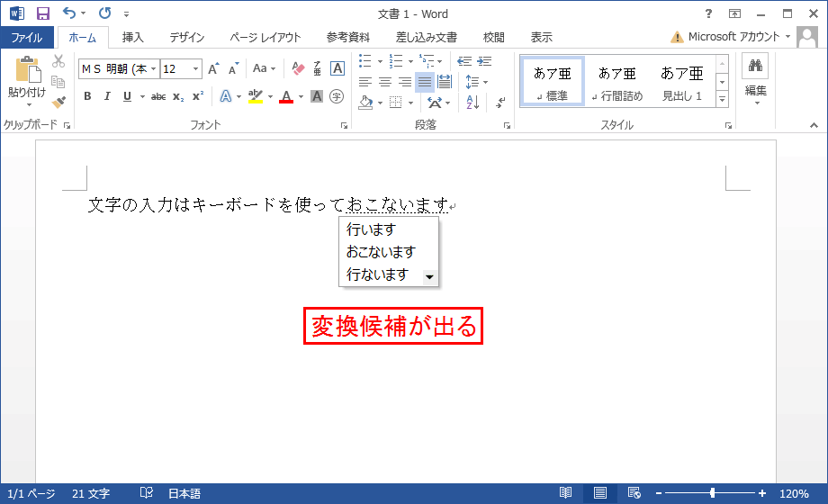Expand the conversion candidate list arrow
828x504 pixels.
(429, 277)
